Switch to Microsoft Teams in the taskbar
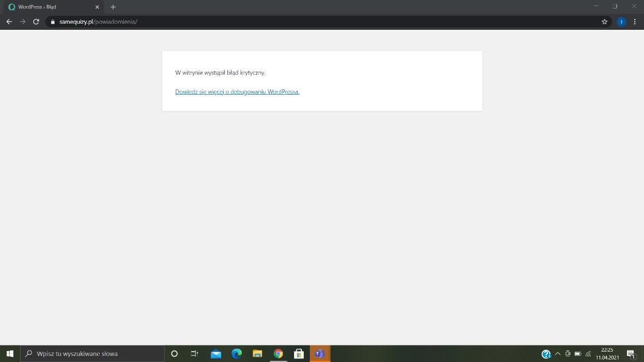644x362 pixels. tap(320, 353)
